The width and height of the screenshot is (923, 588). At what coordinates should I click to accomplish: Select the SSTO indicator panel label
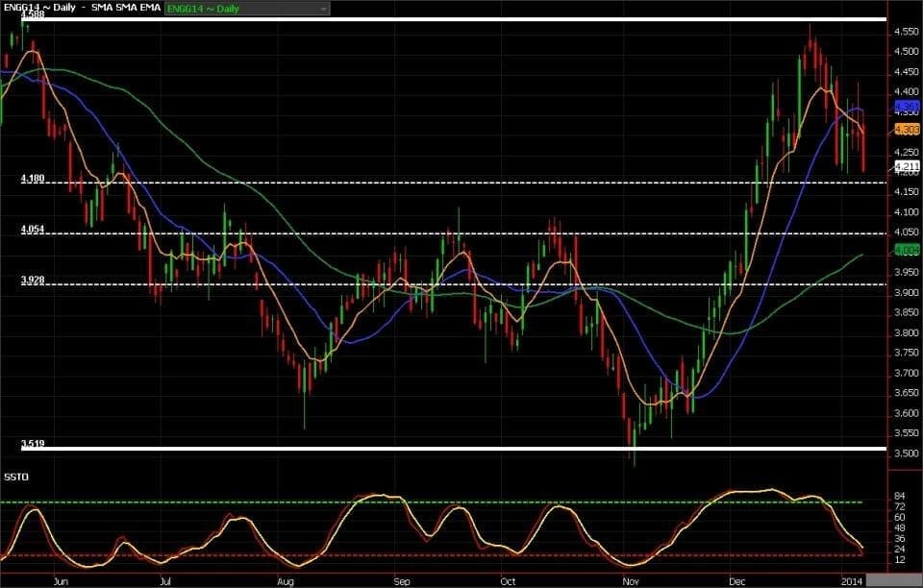(15, 477)
